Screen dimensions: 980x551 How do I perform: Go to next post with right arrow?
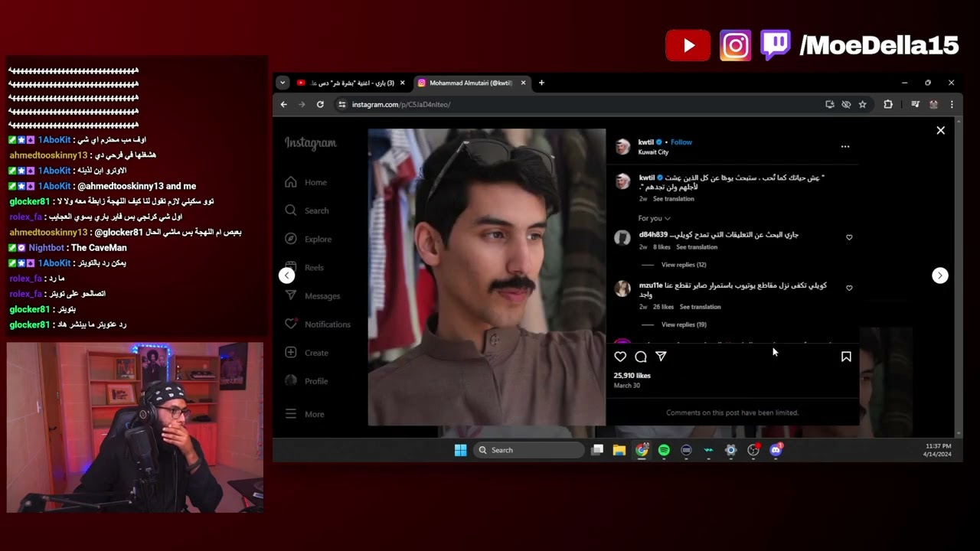[x=940, y=275]
